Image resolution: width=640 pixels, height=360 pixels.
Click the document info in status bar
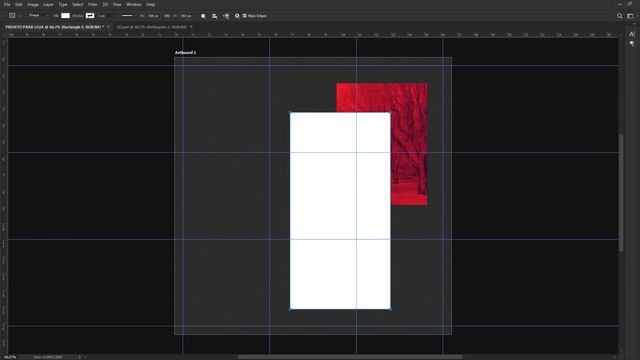[x=48, y=357]
